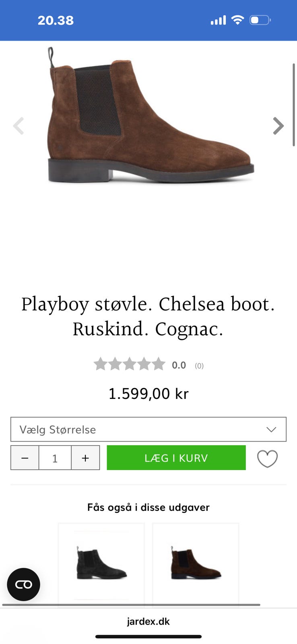Go to previous product image arrow

click(19, 126)
